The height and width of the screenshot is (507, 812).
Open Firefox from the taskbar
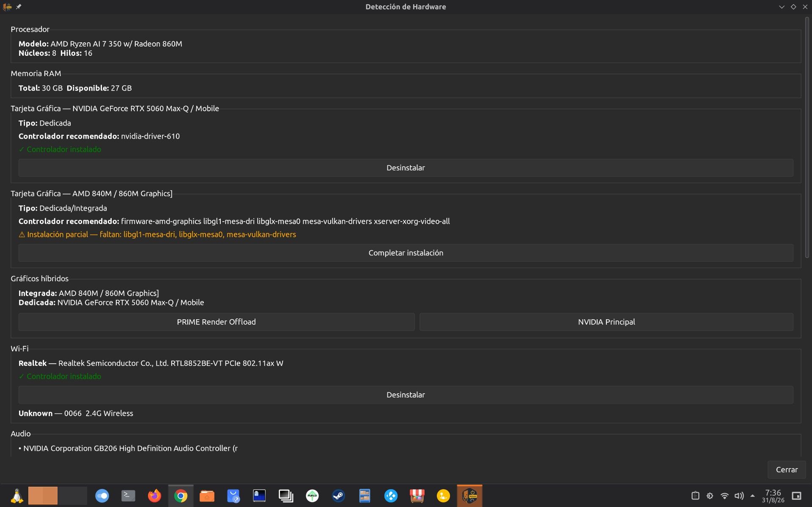pyautogui.click(x=154, y=496)
